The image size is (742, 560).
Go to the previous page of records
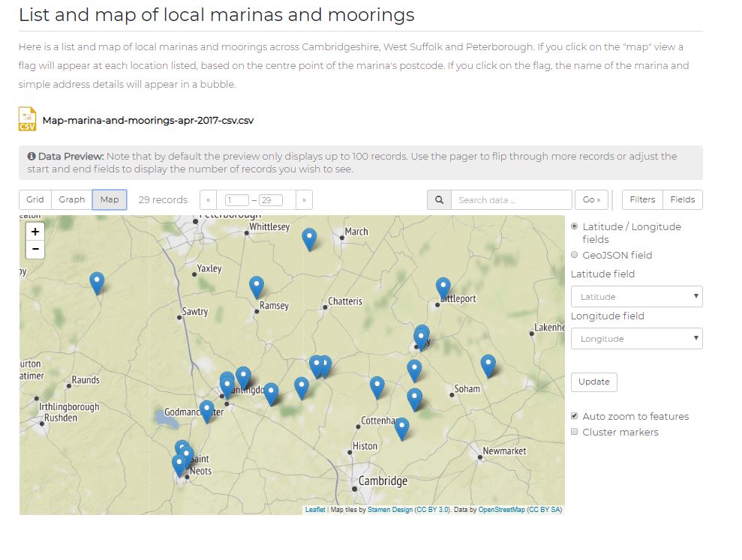click(208, 199)
